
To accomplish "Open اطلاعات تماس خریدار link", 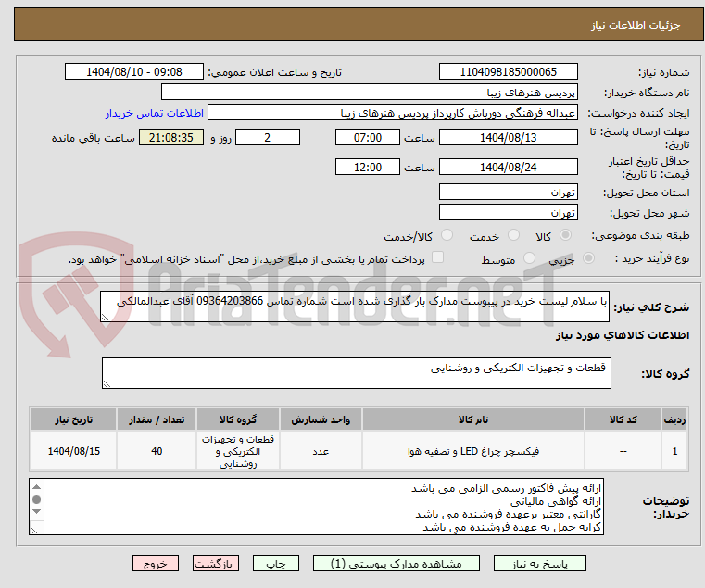I will pyautogui.click(x=155, y=113).
